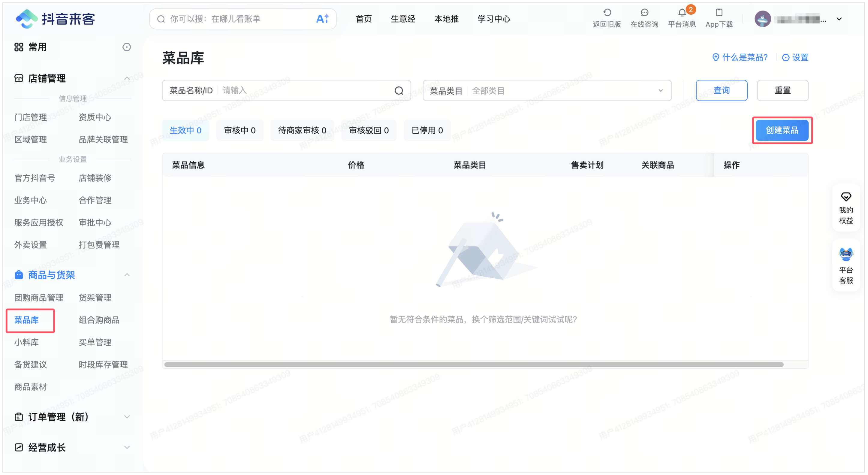Screen dimensions: 868x475
Task: Click the magnifier icon in 菜品名称/ID field
Action: point(399,90)
